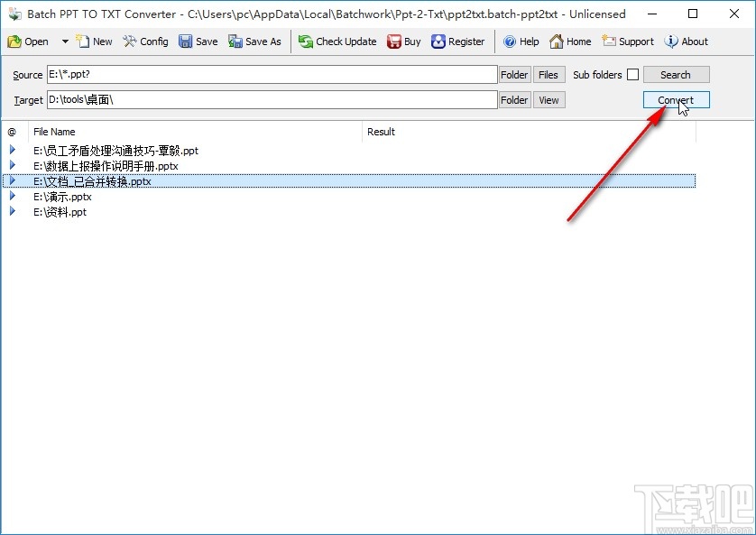Screen dimensions: 756x535
Task: Click the New icon to start a new batch
Action: pos(93,42)
